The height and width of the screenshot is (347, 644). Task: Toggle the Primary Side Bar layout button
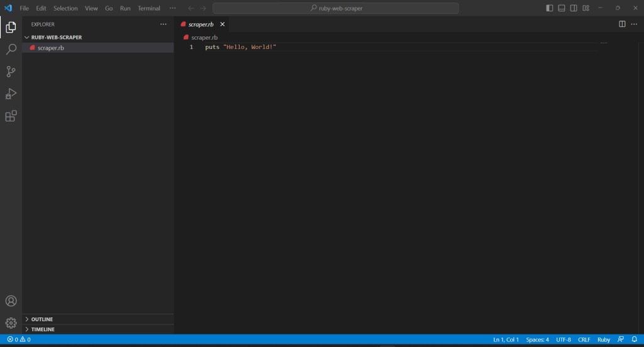click(x=550, y=8)
